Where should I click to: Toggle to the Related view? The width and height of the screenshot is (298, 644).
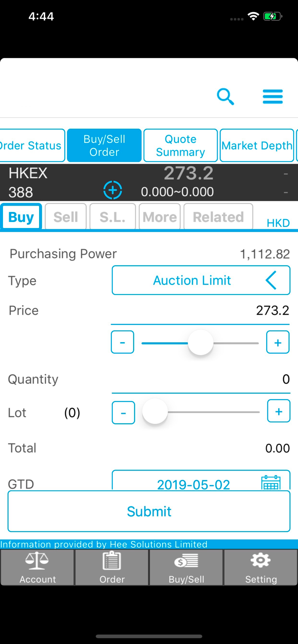[x=218, y=216]
